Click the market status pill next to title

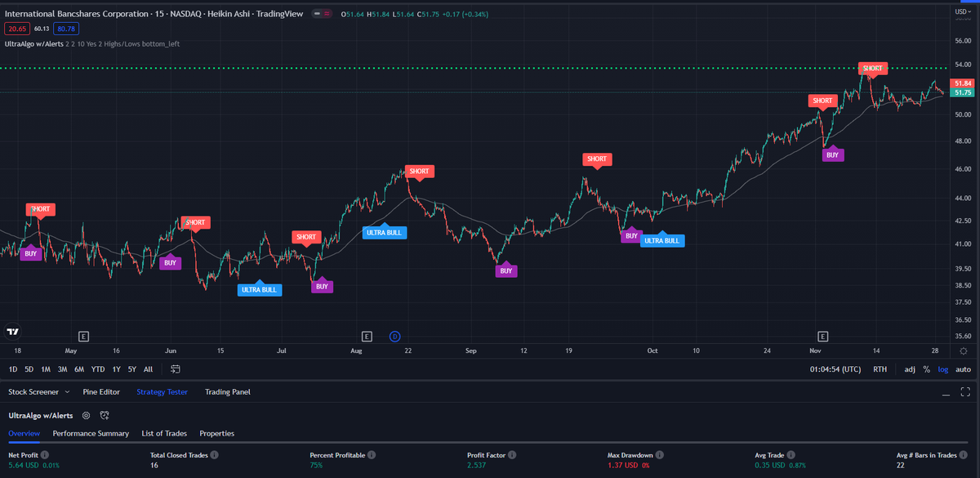point(321,15)
